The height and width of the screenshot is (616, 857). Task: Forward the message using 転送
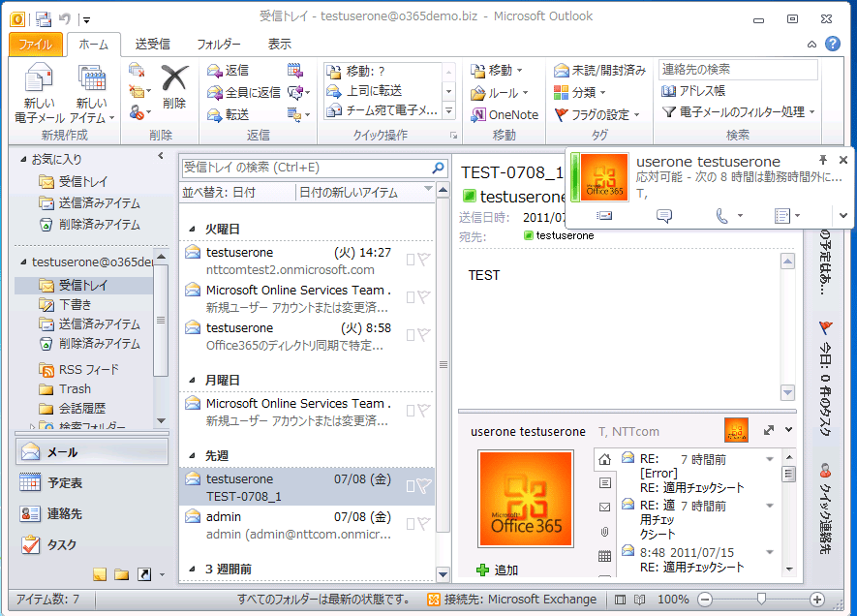[x=228, y=115]
